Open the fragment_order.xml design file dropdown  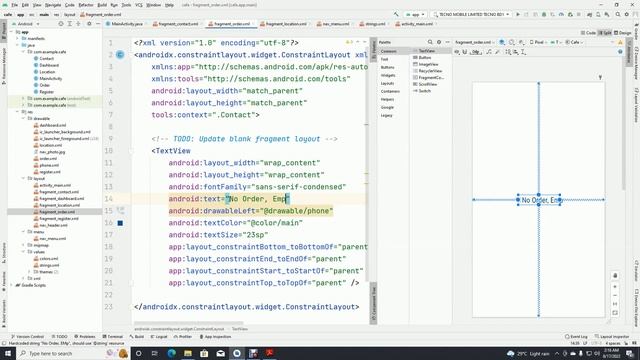click(x=475, y=42)
